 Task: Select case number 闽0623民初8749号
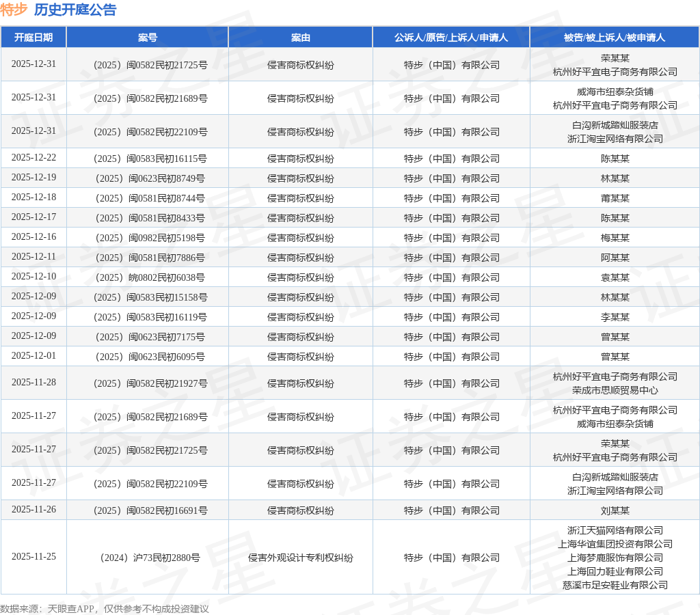click(150, 178)
